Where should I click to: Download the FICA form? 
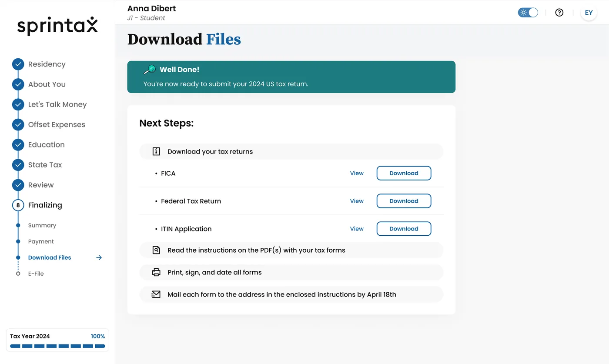404,173
